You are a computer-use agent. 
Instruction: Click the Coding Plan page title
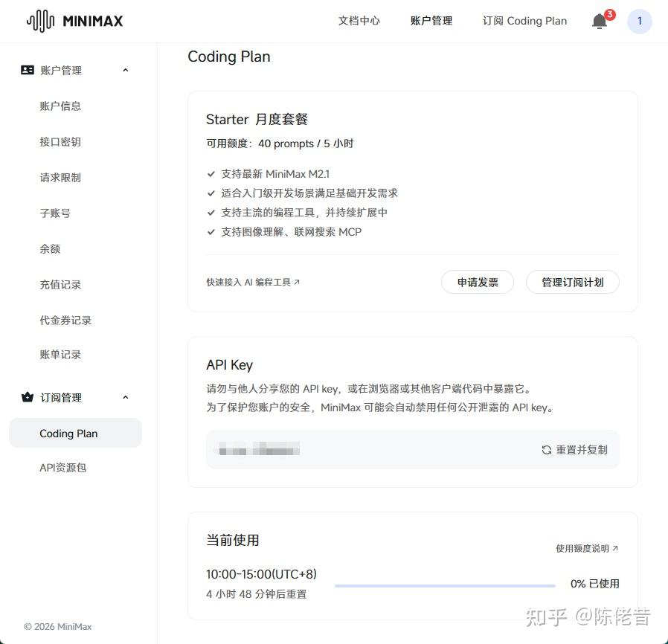(229, 57)
